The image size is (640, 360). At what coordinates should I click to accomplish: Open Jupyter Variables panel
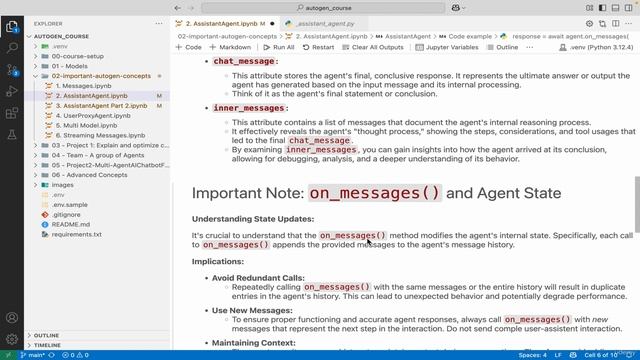click(x=447, y=47)
